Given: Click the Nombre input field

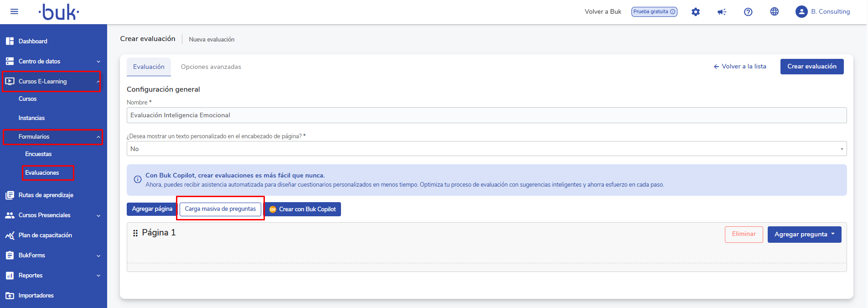Looking at the screenshot, I should click(486, 115).
